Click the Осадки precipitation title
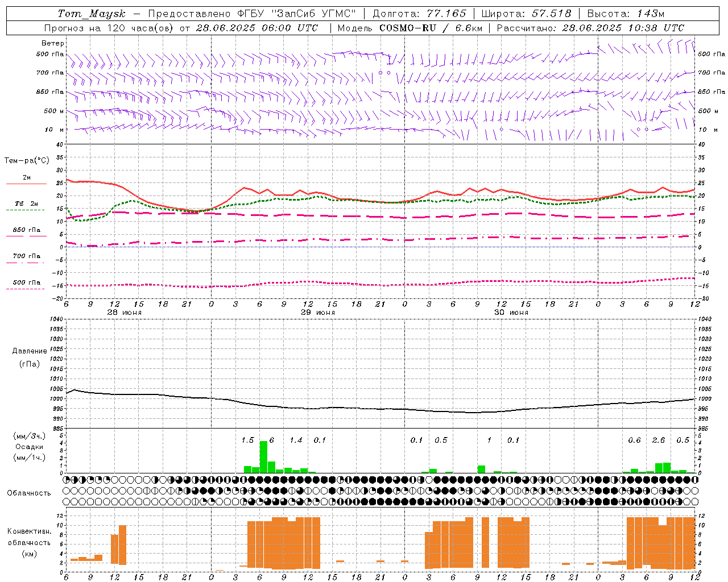 click(30, 447)
